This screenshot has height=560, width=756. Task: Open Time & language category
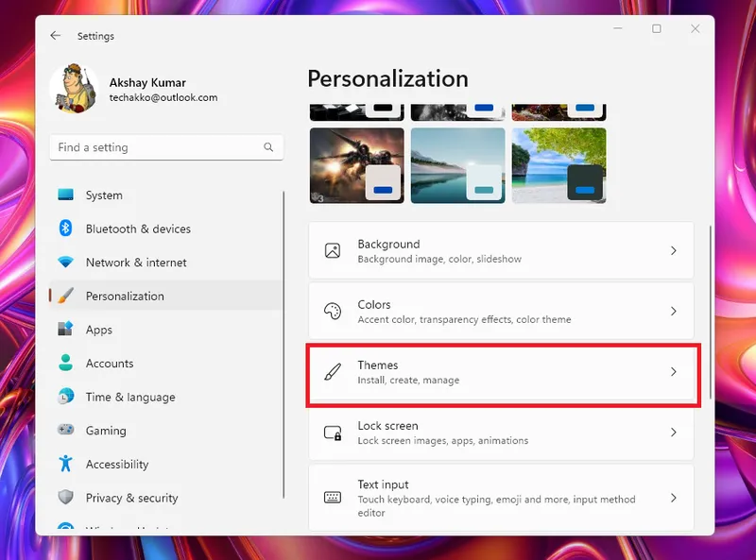[166, 398]
